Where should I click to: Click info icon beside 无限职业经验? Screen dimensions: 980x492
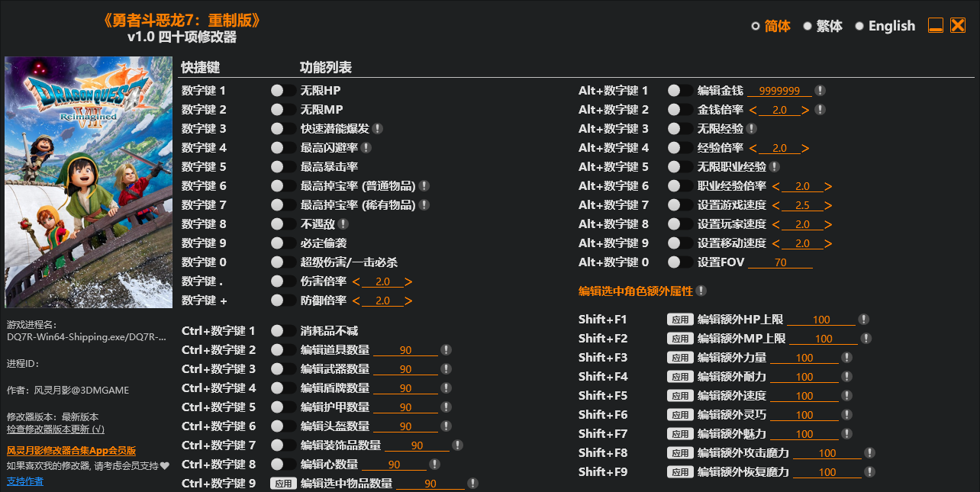774,167
